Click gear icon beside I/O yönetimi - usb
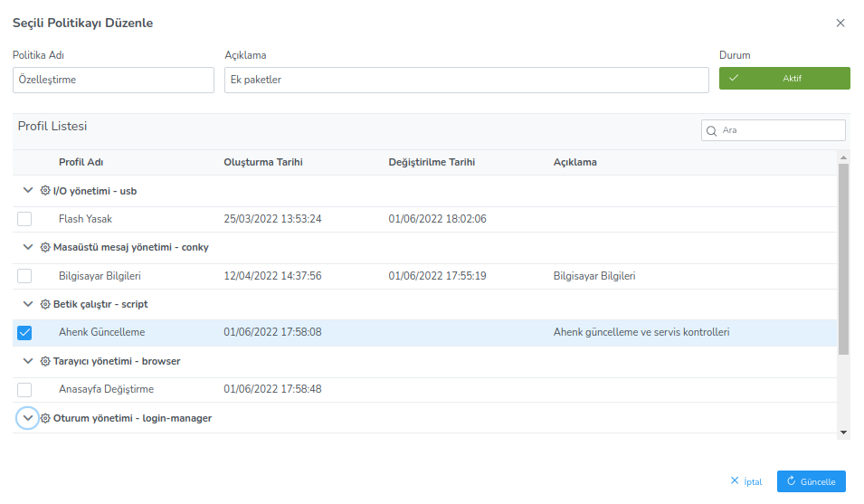The image size is (864, 504). click(45, 191)
